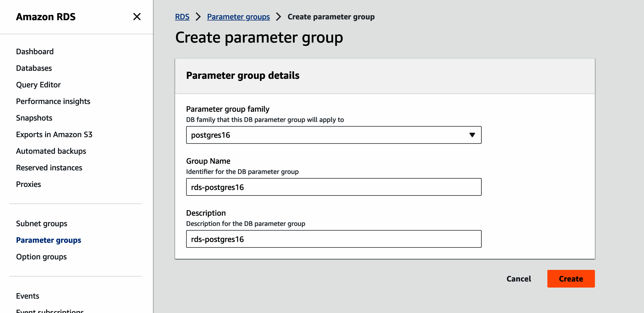The height and width of the screenshot is (313, 644).
Task: Select Automated backups sidebar item
Action: 51,151
